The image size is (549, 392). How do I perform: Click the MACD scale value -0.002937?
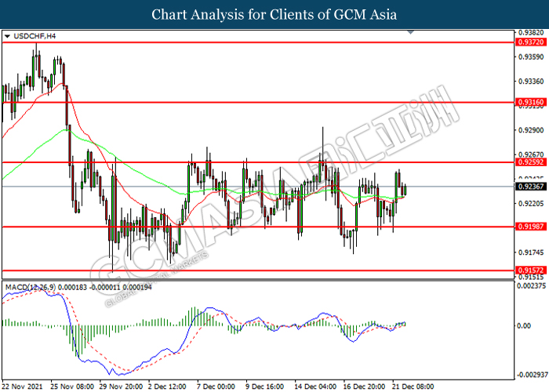pos(533,375)
